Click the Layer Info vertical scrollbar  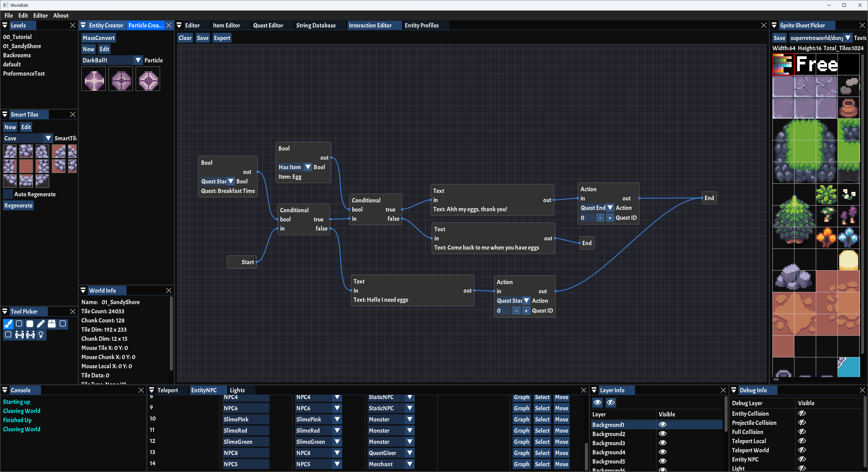pos(726,414)
